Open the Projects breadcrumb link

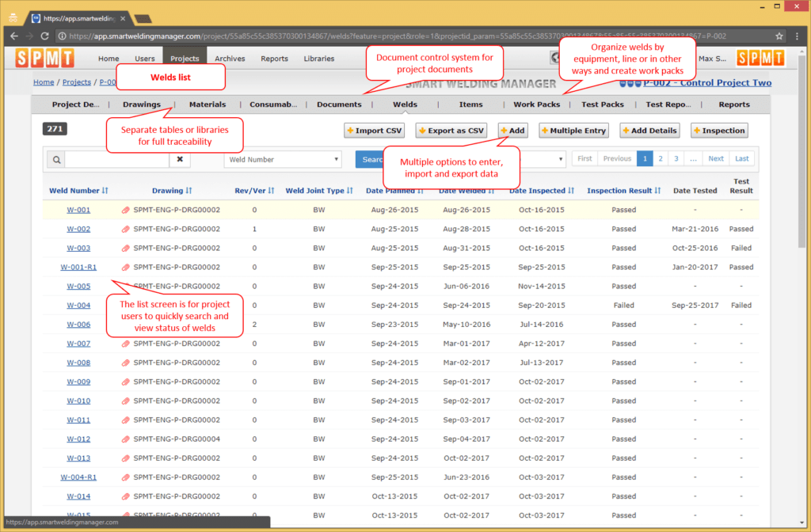click(77, 82)
